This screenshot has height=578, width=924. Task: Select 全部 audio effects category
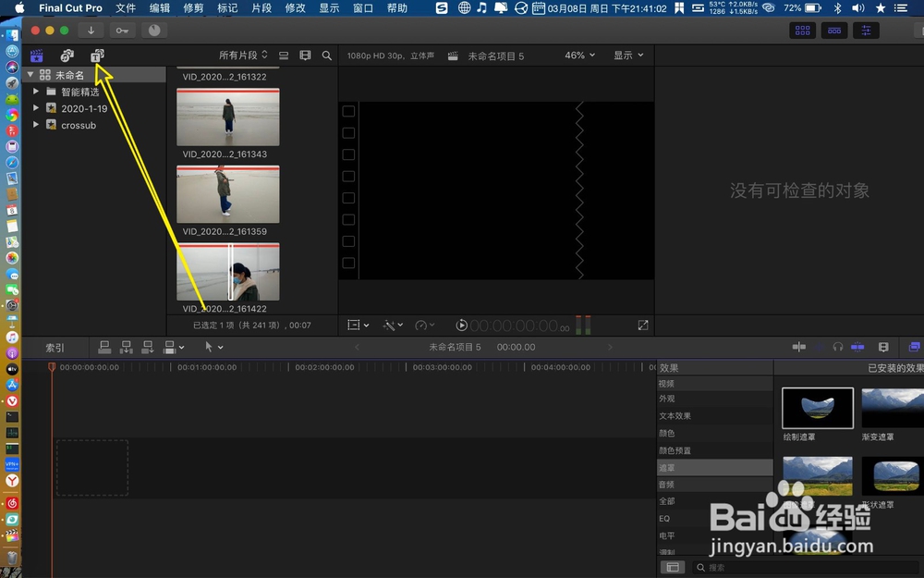coord(715,501)
